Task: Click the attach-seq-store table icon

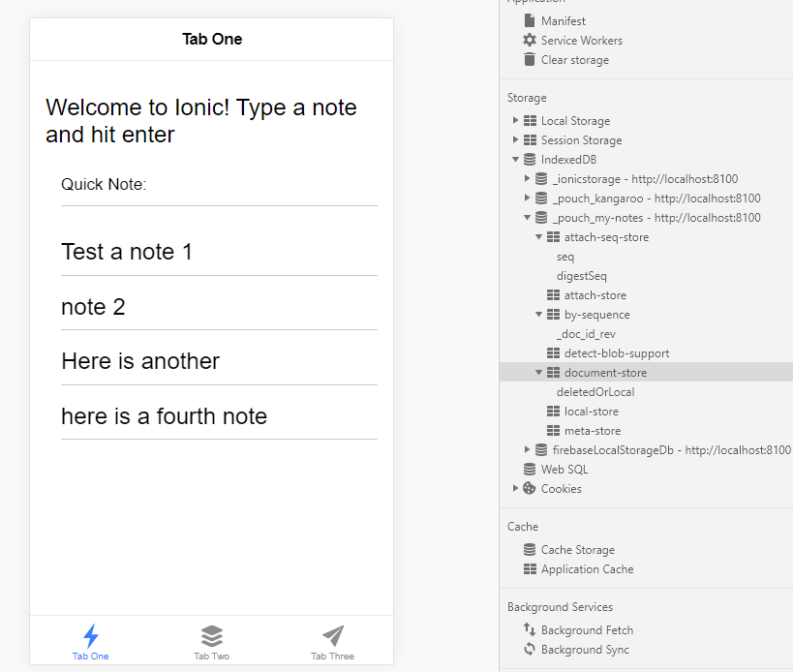Action: tap(553, 236)
